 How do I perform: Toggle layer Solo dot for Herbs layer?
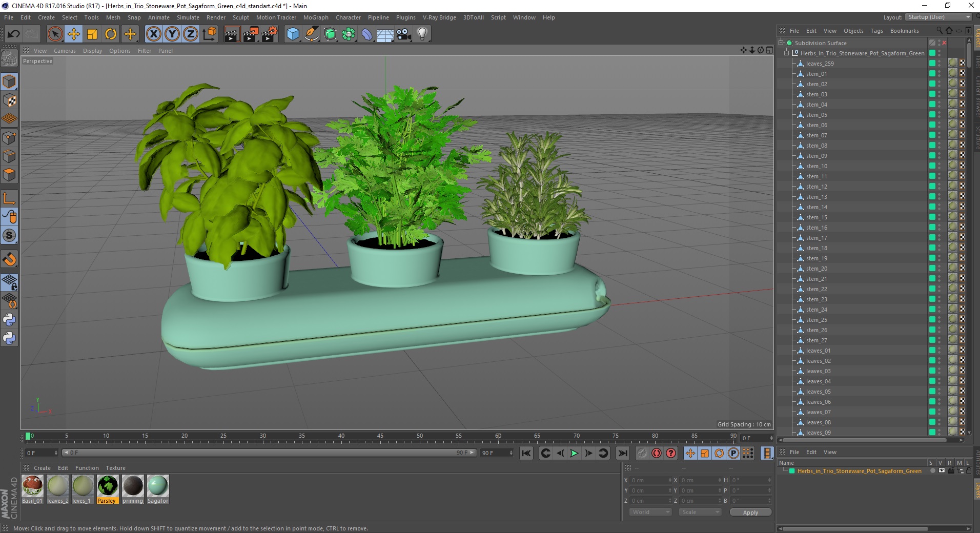point(933,471)
